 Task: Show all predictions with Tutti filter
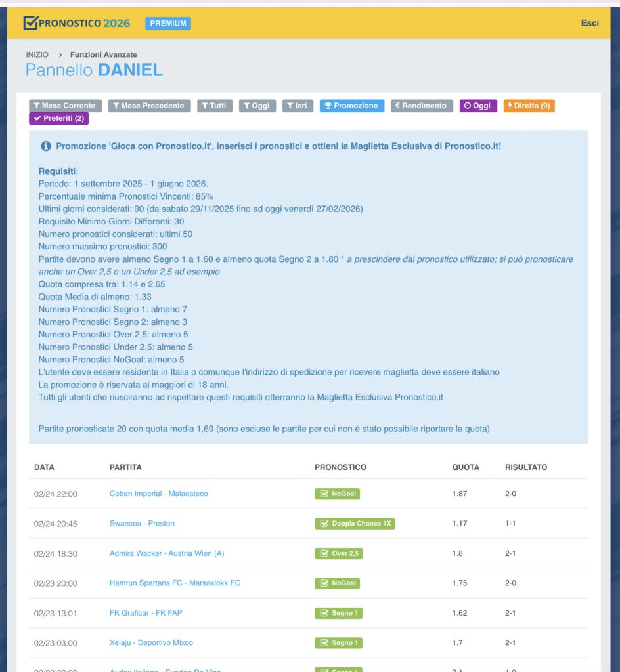[214, 106]
